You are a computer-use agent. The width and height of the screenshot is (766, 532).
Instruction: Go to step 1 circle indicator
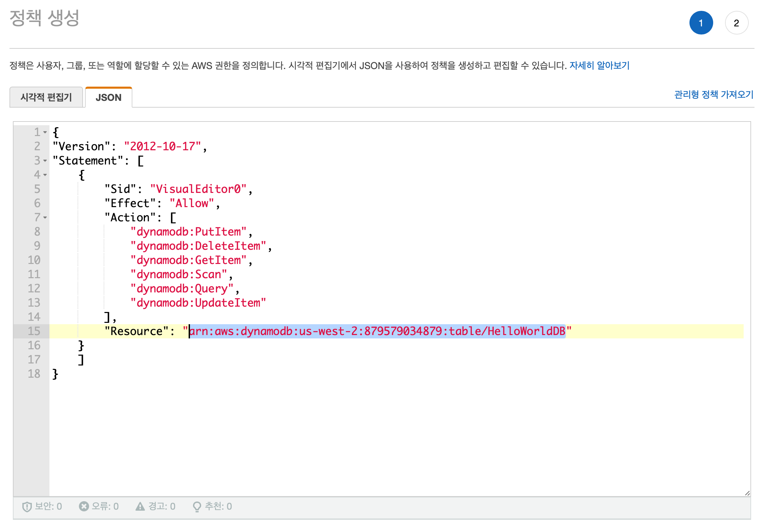(x=701, y=23)
